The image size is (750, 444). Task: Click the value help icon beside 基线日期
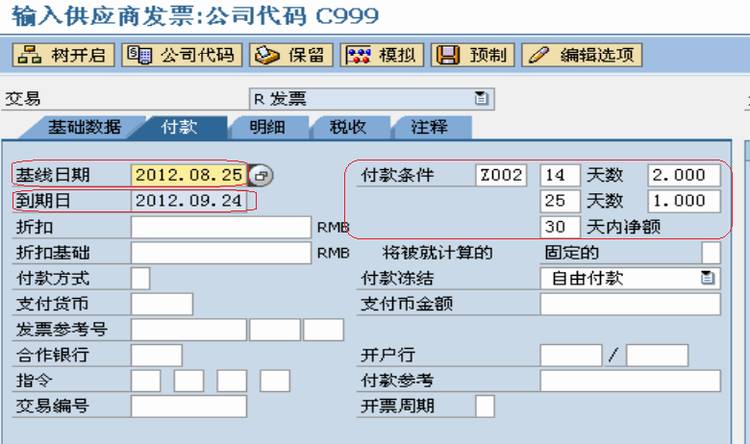coord(261,175)
